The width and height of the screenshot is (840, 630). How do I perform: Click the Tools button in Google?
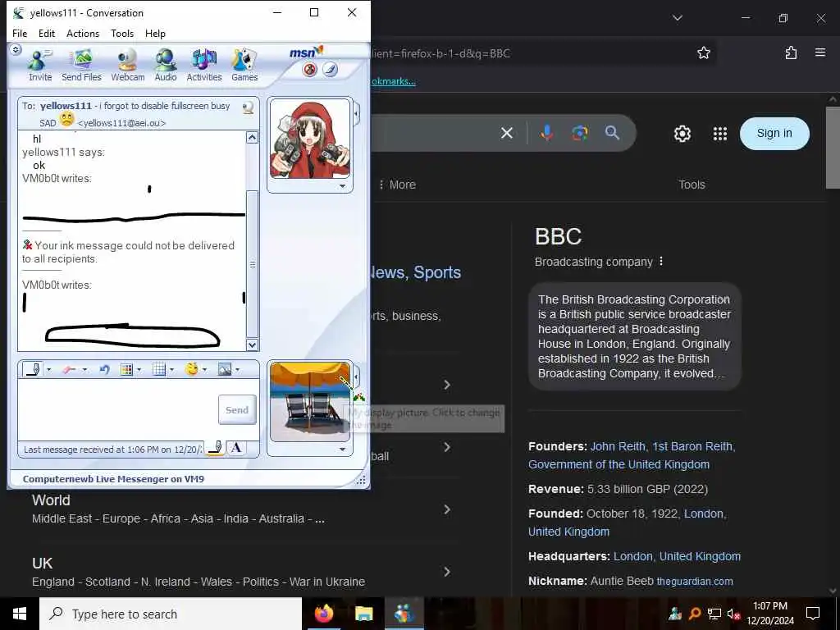coord(692,185)
